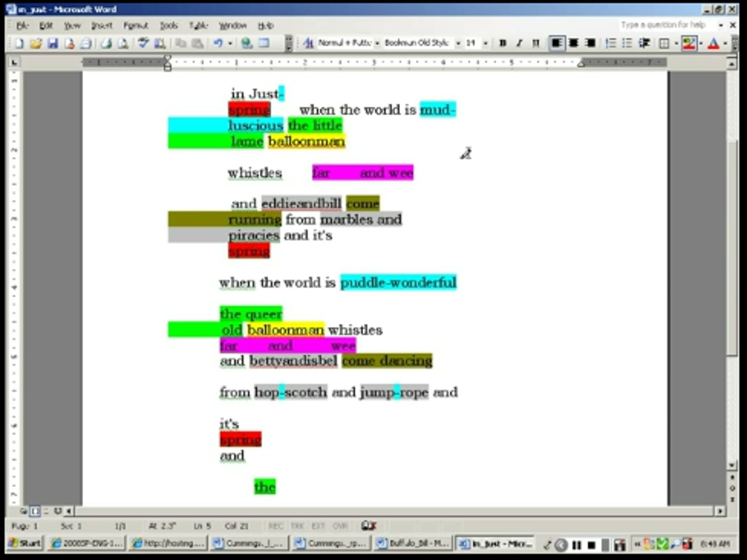The height and width of the screenshot is (560, 747).
Task: Set Align Right paragraph alignment
Action: (x=590, y=43)
